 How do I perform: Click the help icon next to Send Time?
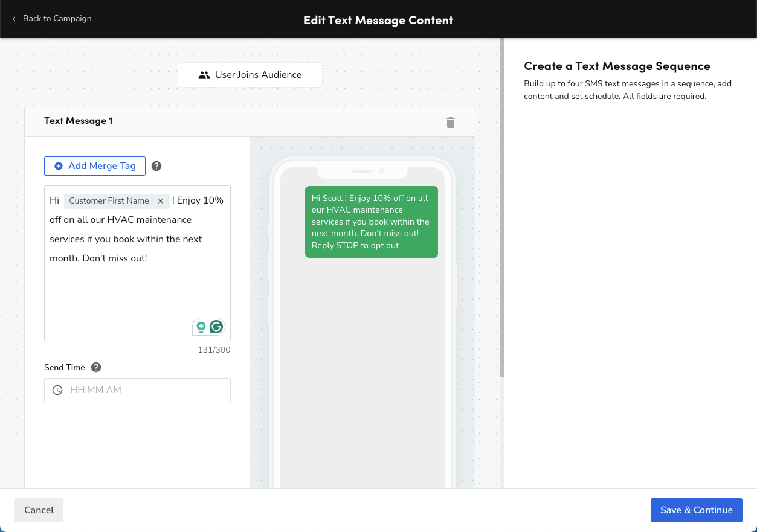pyautogui.click(x=95, y=367)
